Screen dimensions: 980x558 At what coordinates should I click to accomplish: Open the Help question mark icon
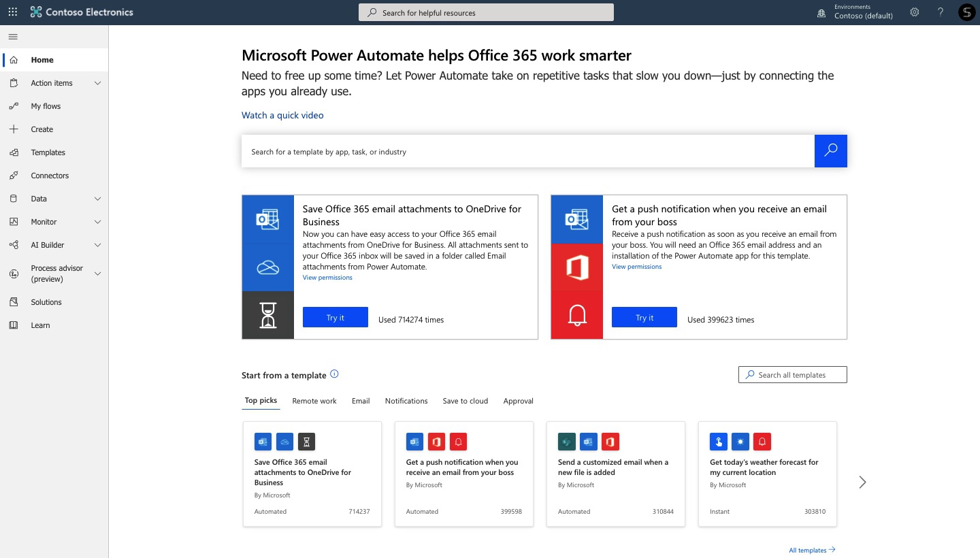(x=941, y=12)
